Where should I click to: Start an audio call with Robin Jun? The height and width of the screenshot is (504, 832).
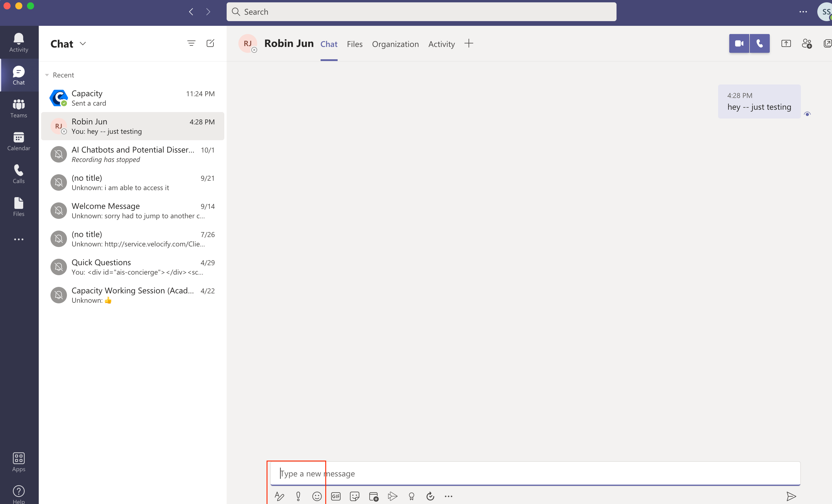tap(759, 43)
